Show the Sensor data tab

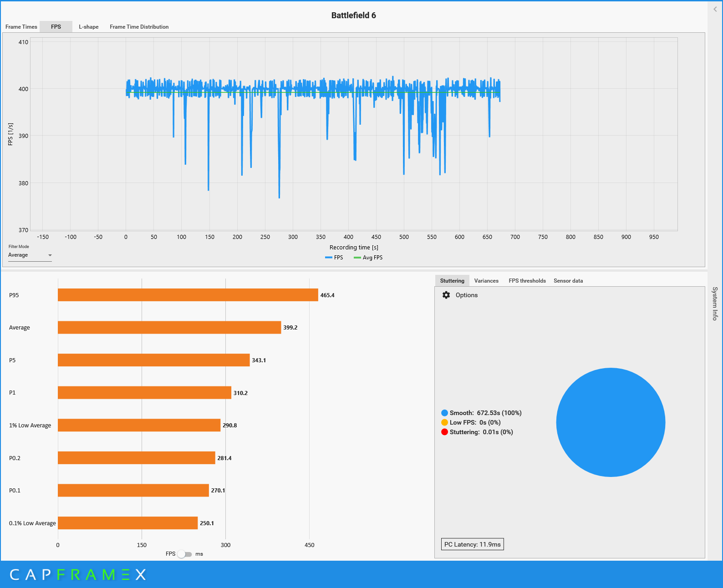(568, 281)
